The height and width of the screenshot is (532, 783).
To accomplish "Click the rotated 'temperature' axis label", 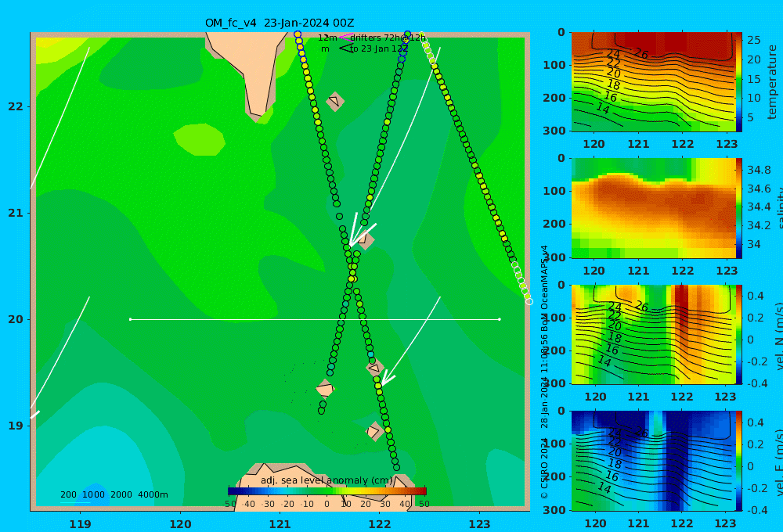I will coord(772,82).
